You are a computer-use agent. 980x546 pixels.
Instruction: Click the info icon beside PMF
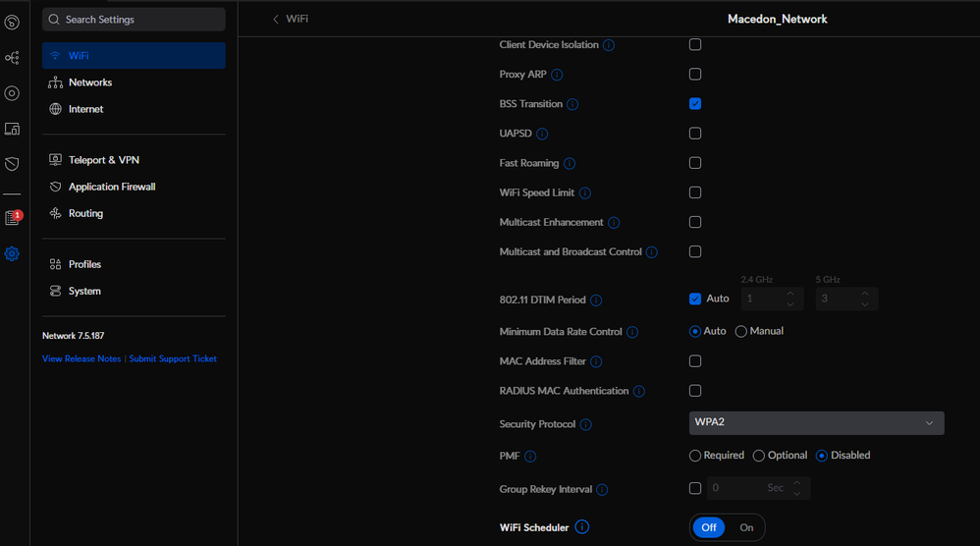(x=530, y=457)
